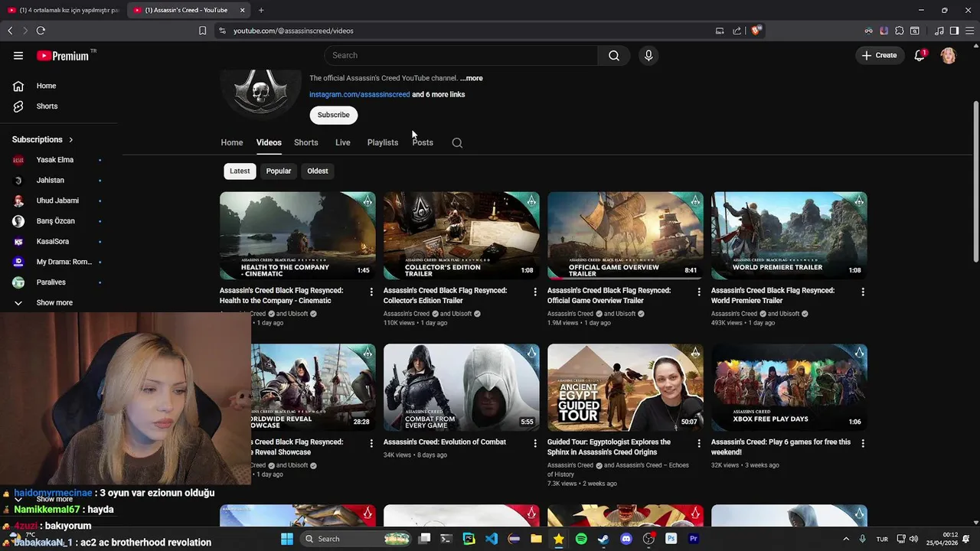Viewport: 980px width, 551px height.
Task: Open options for Official Game Overview Trailer
Action: pos(699,292)
